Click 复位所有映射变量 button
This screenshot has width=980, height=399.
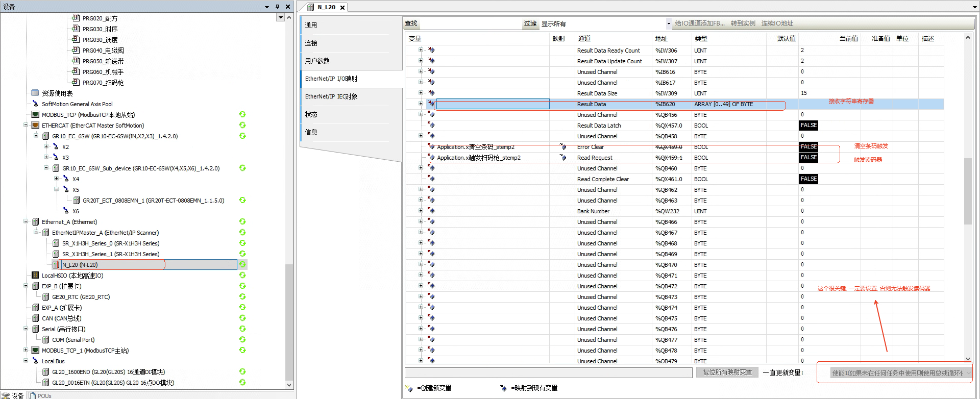727,372
